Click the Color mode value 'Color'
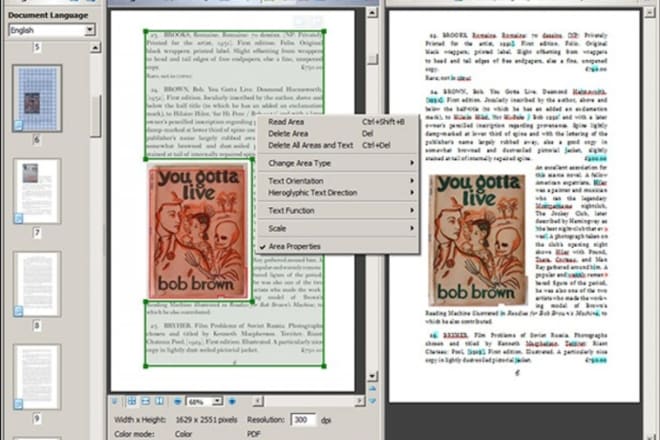The height and width of the screenshot is (440, 660). pos(183,434)
